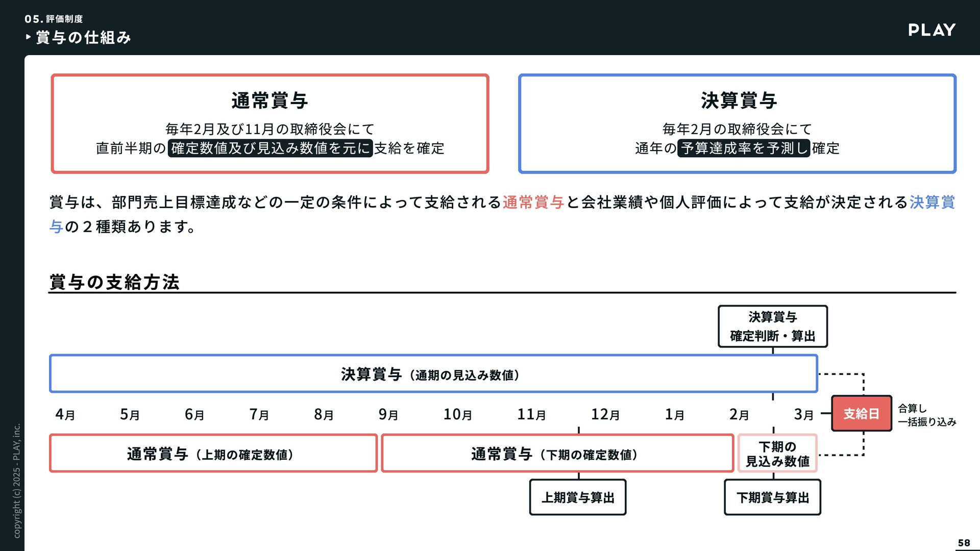Click the 賞与の支給方法 section heading
The height and width of the screenshot is (551, 980).
click(114, 282)
